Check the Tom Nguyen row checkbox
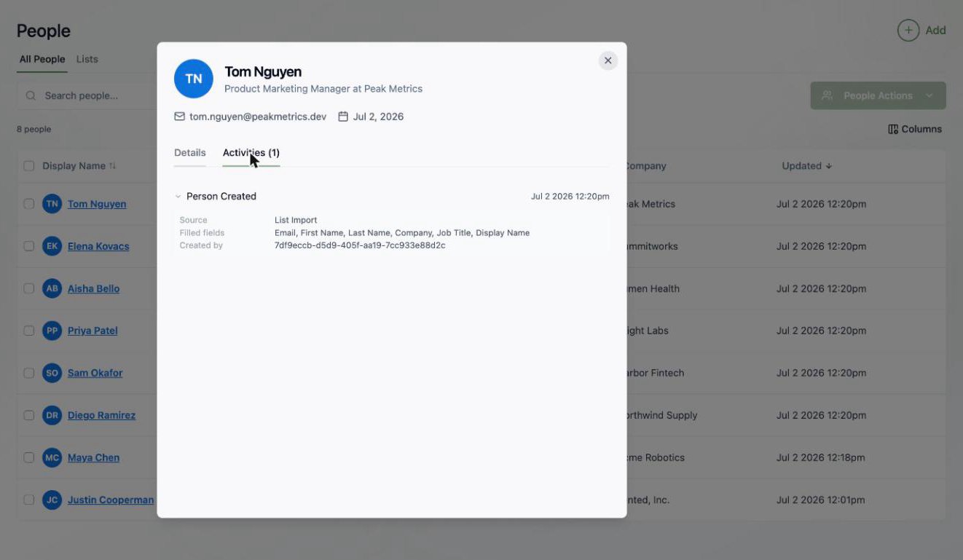 [29, 204]
